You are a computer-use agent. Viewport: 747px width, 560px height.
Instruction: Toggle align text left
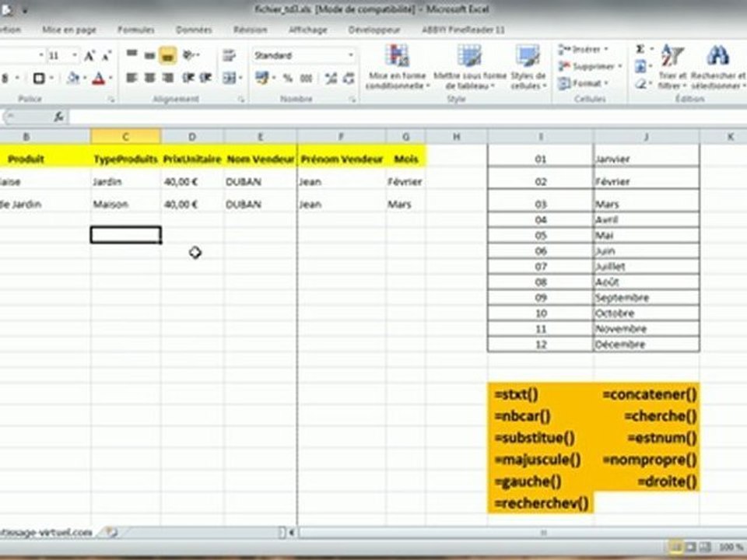(132, 78)
